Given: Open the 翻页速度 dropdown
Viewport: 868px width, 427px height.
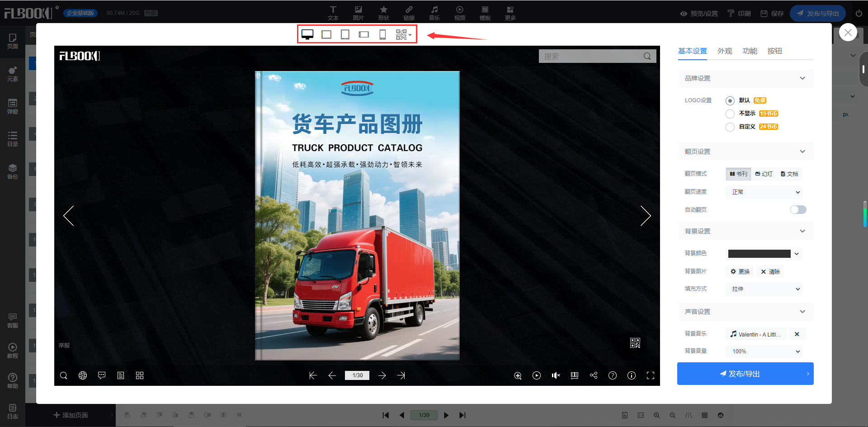Looking at the screenshot, I should 764,192.
